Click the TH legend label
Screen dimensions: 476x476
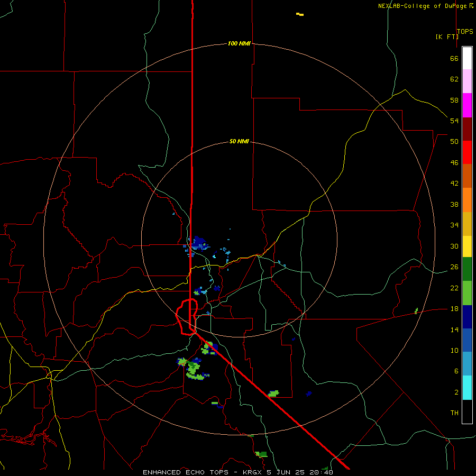[x=454, y=413]
